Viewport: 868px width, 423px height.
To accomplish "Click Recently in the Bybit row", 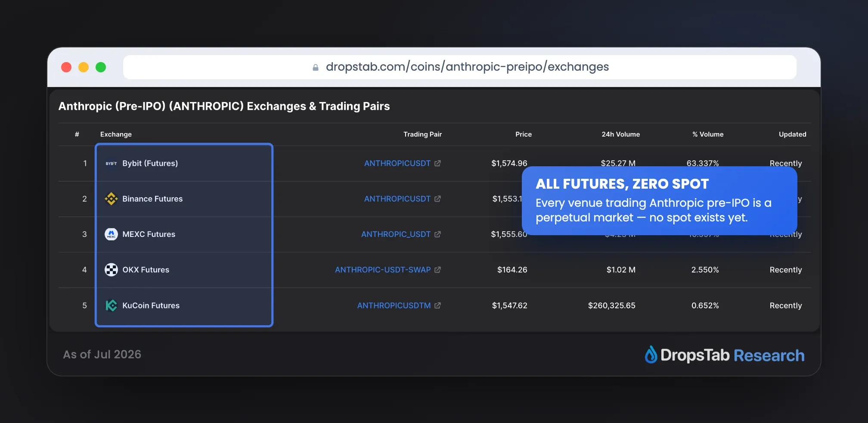I will [x=786, y=163].
